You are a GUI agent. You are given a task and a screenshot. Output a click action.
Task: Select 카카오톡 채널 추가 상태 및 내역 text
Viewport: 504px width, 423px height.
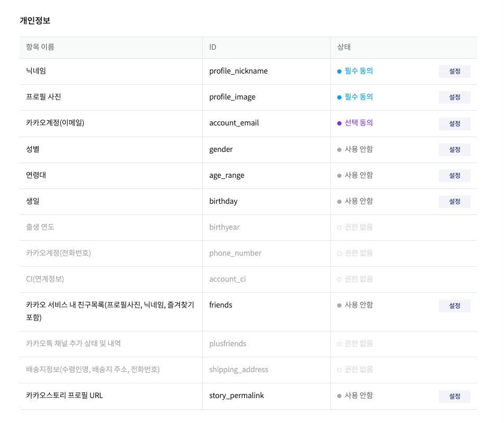[x=73, y=343]
